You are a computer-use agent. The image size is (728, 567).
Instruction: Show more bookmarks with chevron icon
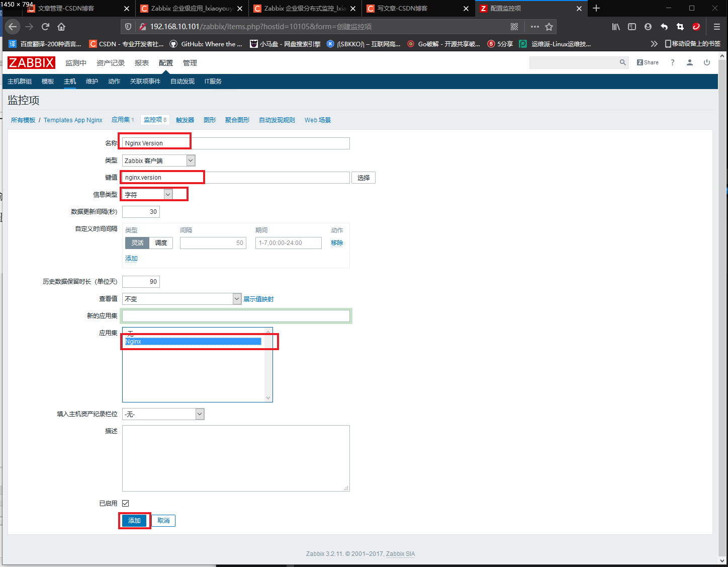(654, 44)
